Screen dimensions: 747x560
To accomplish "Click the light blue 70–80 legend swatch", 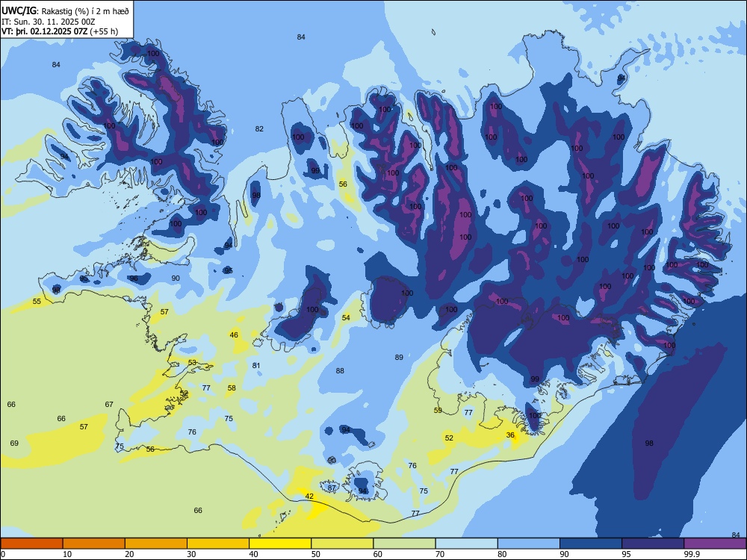I will click(466, 544).
